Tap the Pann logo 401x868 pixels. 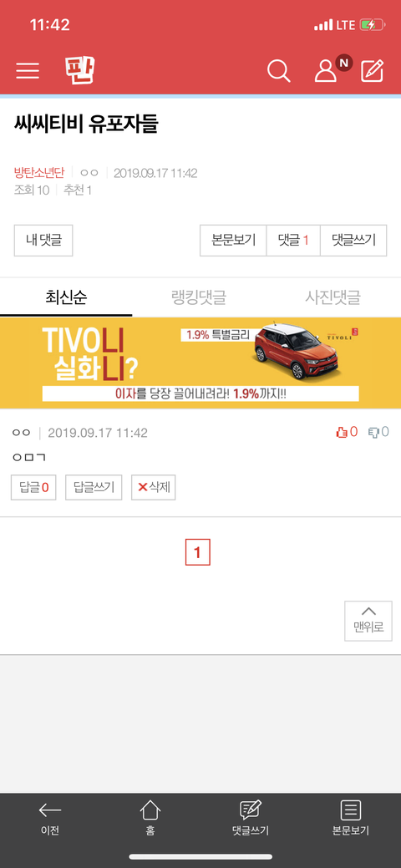[x=79, y=70]
